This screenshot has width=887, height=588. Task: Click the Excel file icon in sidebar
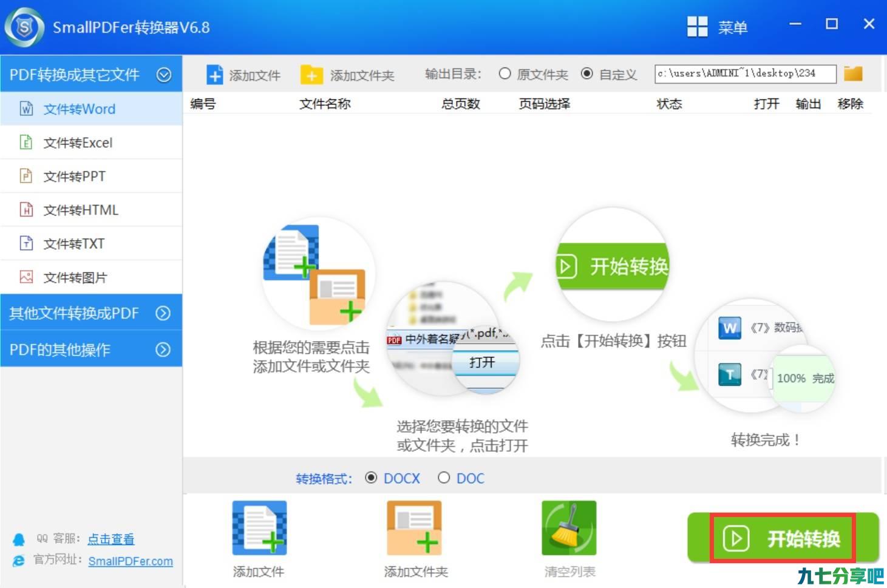(x=26, y=143)
